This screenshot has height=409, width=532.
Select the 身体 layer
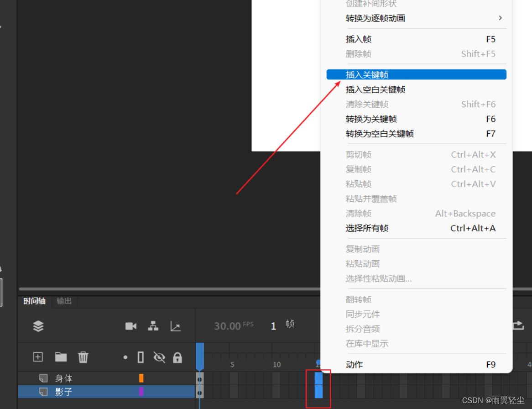[64, 378]
